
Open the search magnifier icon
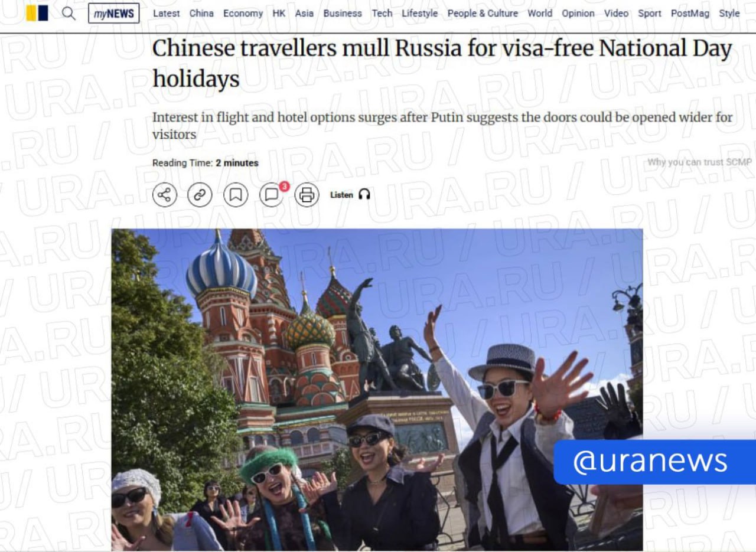click(x=69, y=13)
